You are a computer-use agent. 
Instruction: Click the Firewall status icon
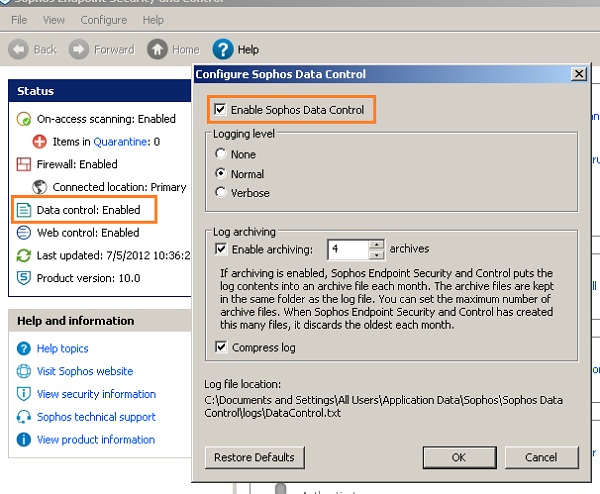coord(24,165)
